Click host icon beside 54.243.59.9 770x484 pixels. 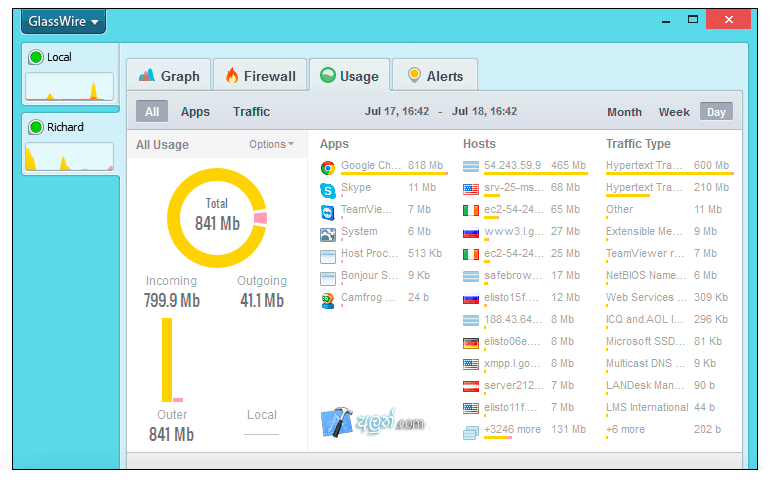click(470, 166)
